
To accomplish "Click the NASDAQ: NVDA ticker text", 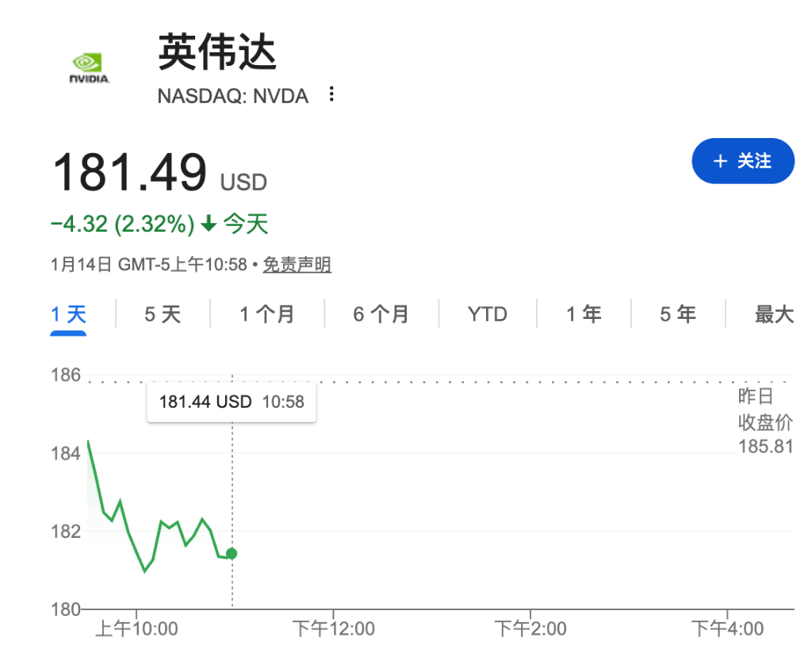I will point(234,96).
